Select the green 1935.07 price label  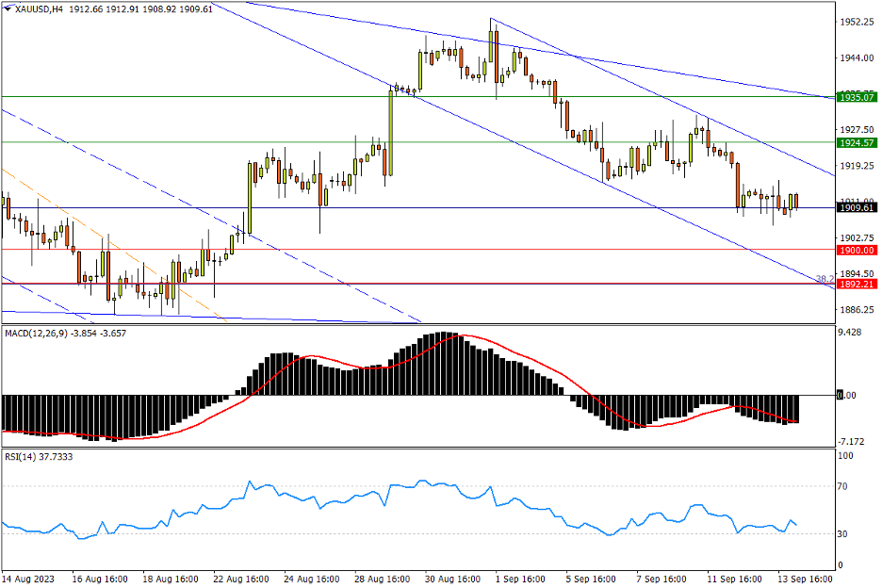[857, 97]
